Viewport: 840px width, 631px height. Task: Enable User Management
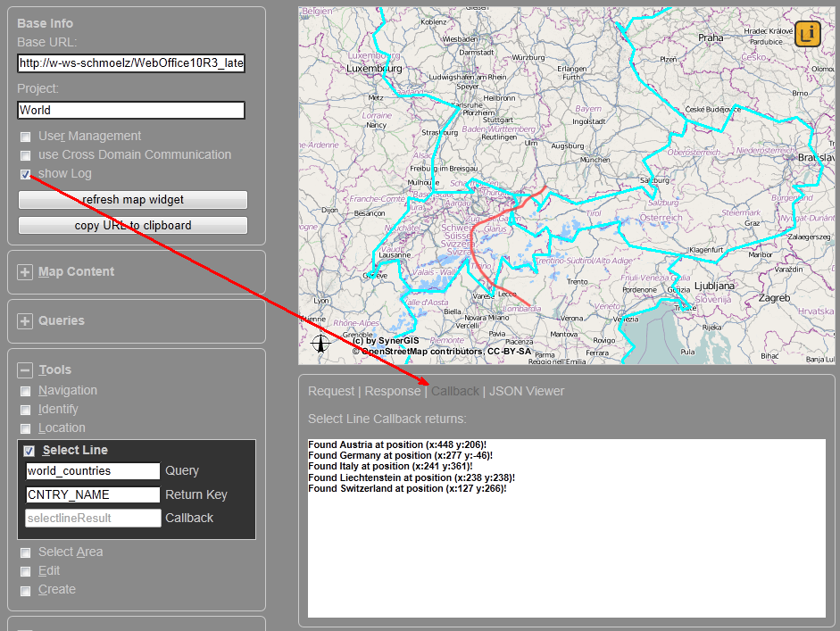pyautogui.click(x=25, y=136)
